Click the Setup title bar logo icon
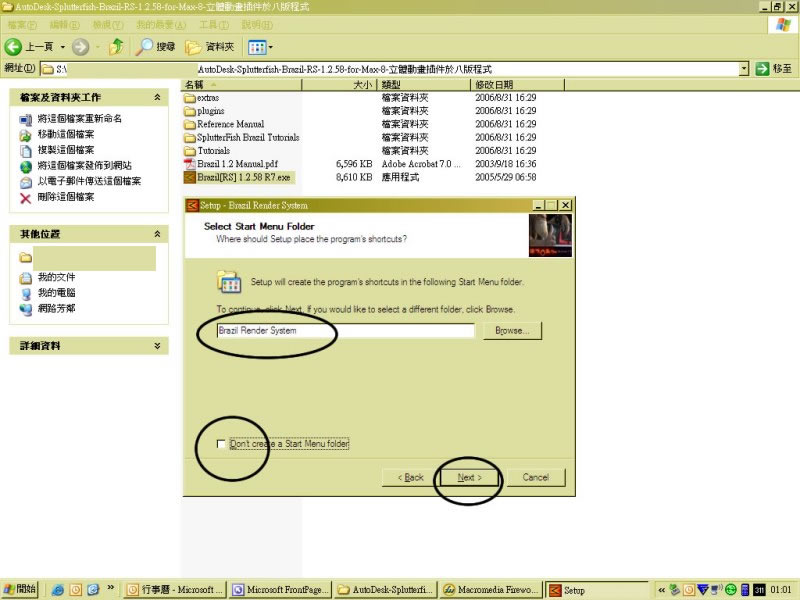Screen dimensions: 800x600 [x=192, y=205]
